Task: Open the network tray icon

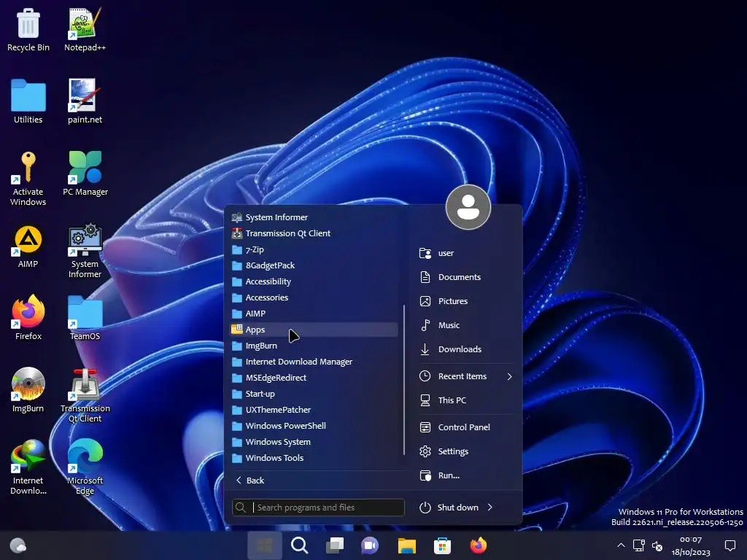Action: [639, 545]
